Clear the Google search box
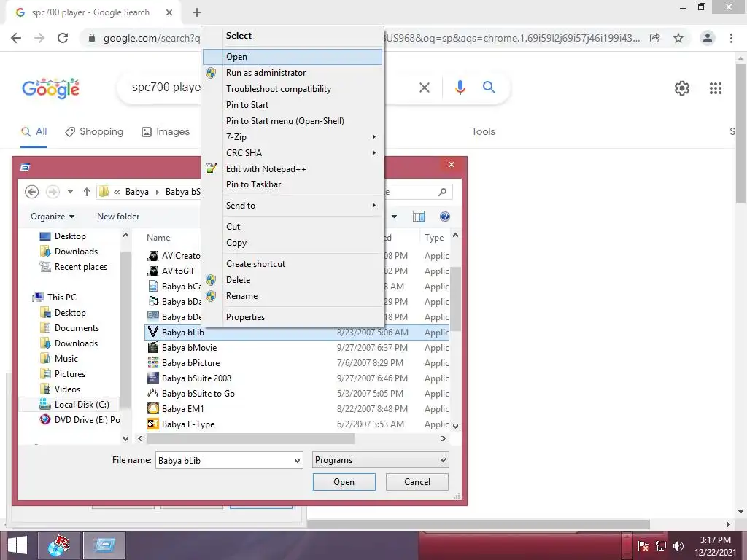The width and height of the screenshot is (747, 560). pos(425,87)
